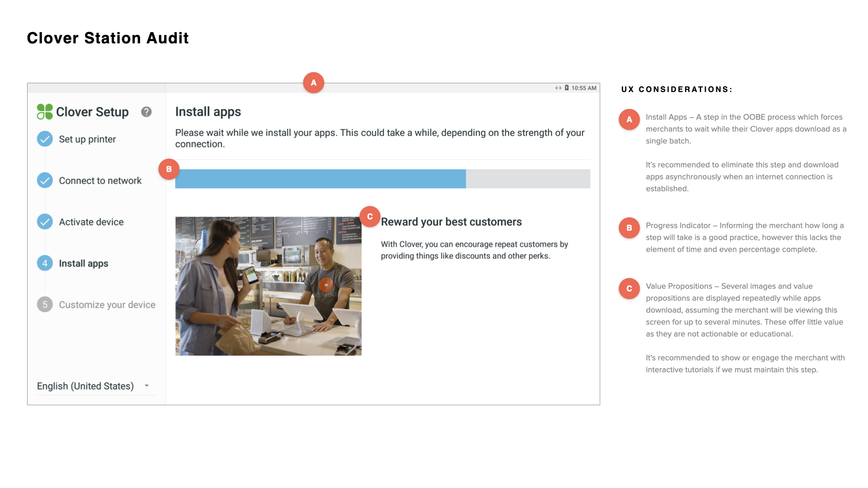Screen dimensions: 868x488
Task: Click red marker A on the screenshot's top edge
Action: tap(313, 83)
